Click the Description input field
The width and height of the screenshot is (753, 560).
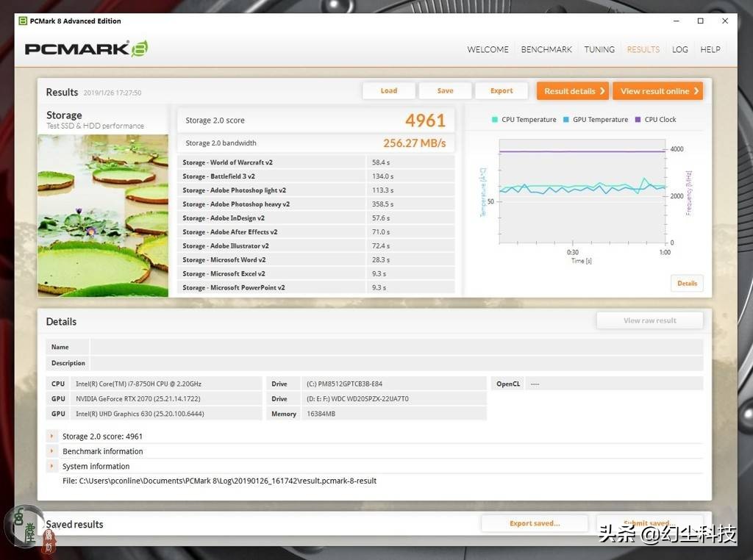pyautogui.click(x=396, y=363)
